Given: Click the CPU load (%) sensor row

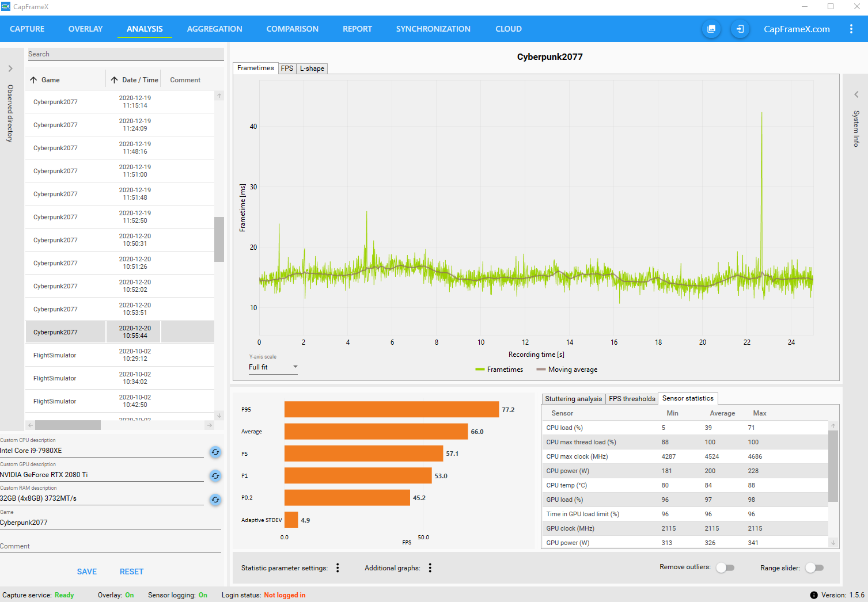Looking at the screenshot, I should 685,428.
